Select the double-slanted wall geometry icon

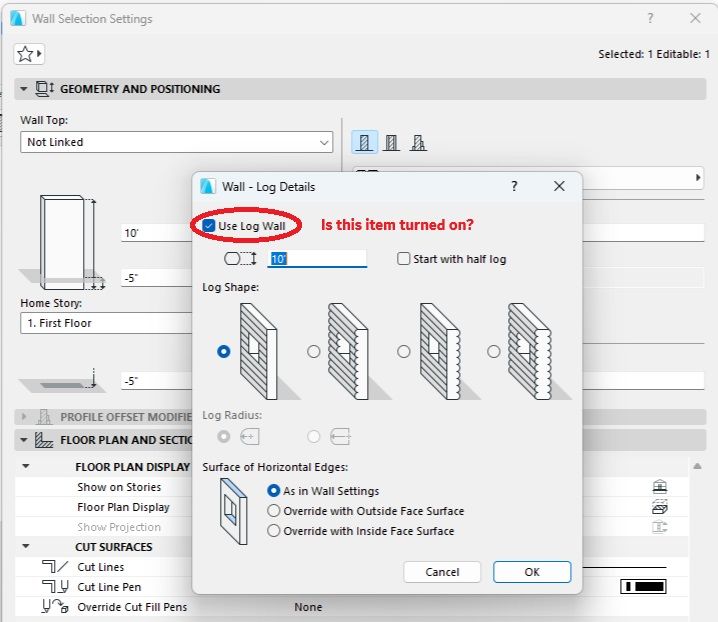(418, 142)
